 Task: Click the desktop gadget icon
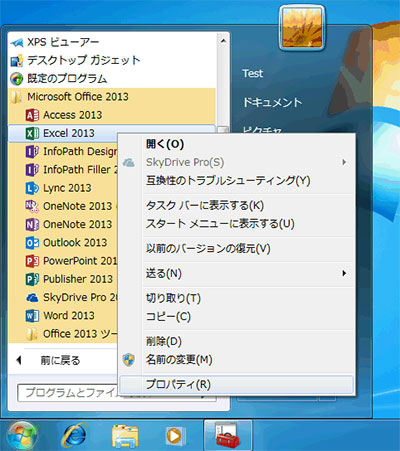tap(17, 61)
